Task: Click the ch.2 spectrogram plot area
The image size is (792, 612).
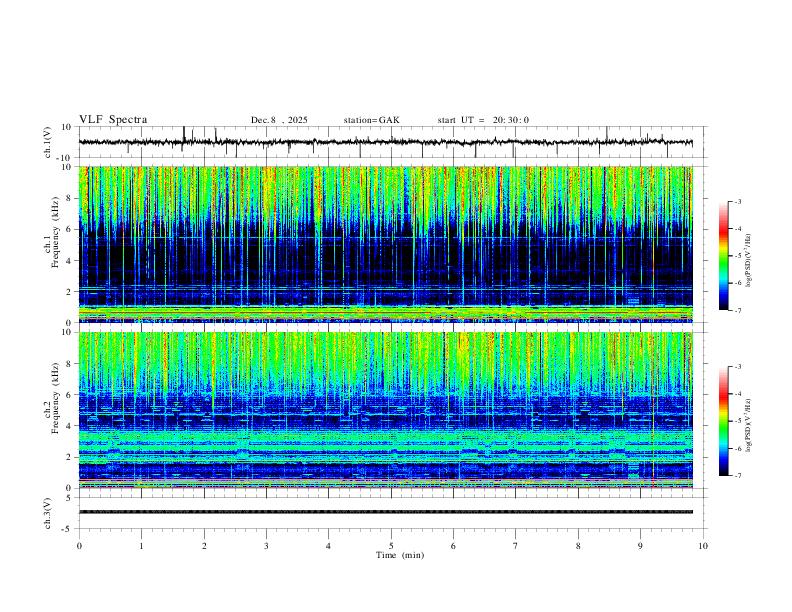Action: [386, 410]
